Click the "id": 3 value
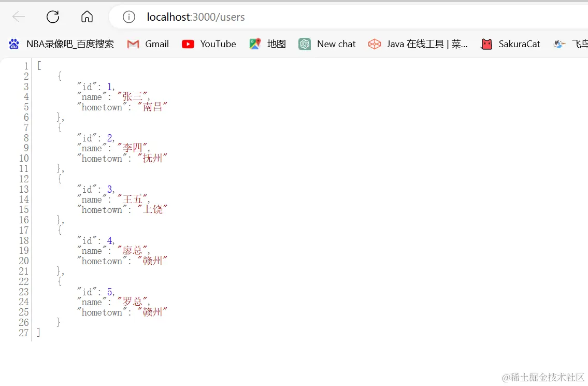The width and height of the screenshot is (588, 386). [x=109, y=189]
